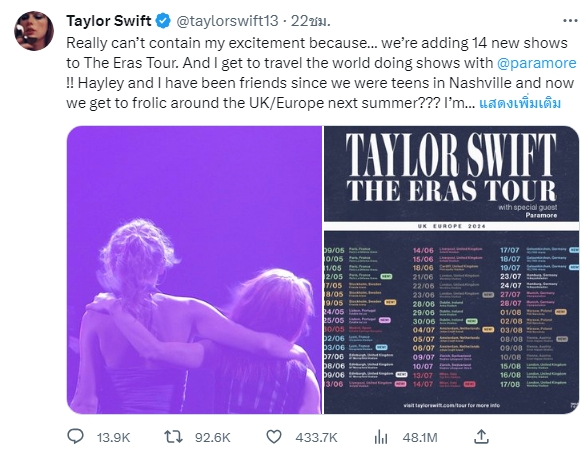Image resolution: width=588 pixels, height=451 pixels.
Task: Click the share upload icon
Action: click(482, 436)
